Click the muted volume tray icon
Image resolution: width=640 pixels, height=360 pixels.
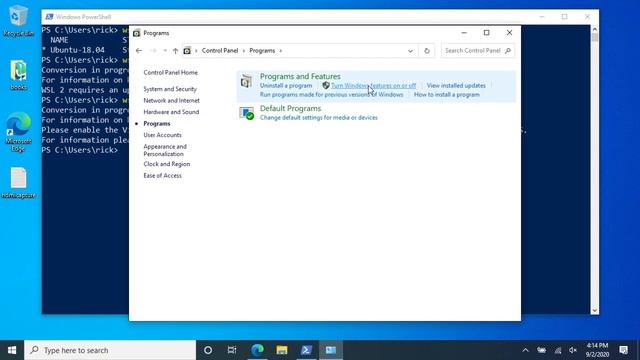(x=573, y=350)
